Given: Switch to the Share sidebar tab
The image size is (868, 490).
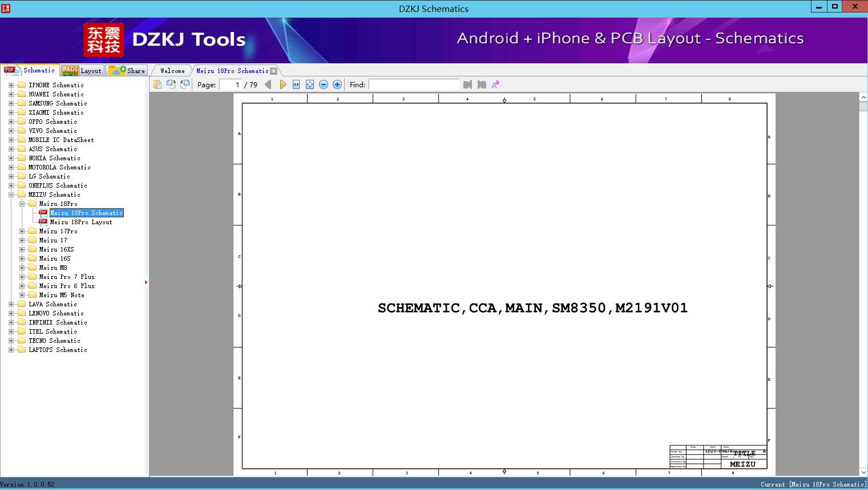Looking at the screenshot, I should tap(127, 71).
